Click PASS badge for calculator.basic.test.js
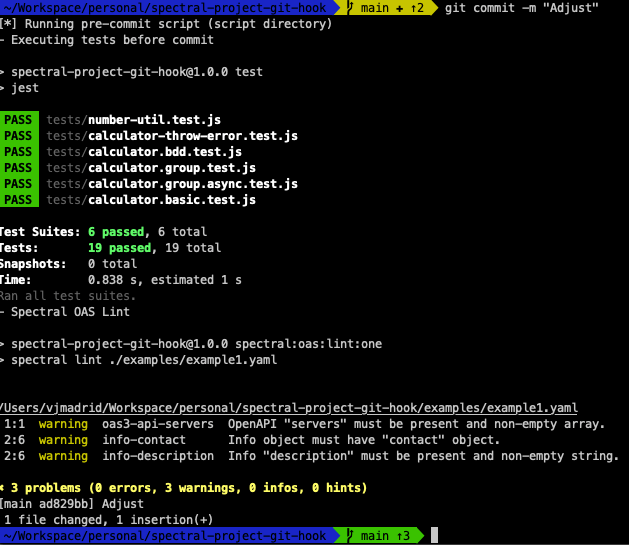 point(18,200)
